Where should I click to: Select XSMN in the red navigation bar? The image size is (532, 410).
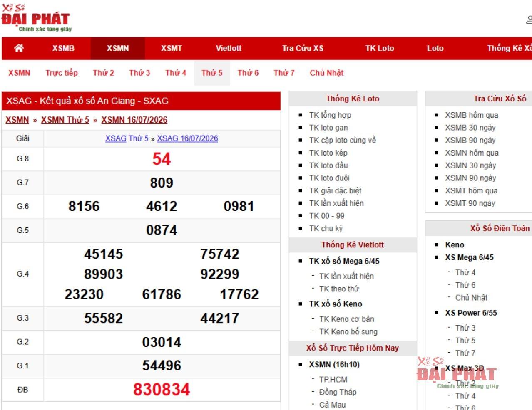pos(118,48)
